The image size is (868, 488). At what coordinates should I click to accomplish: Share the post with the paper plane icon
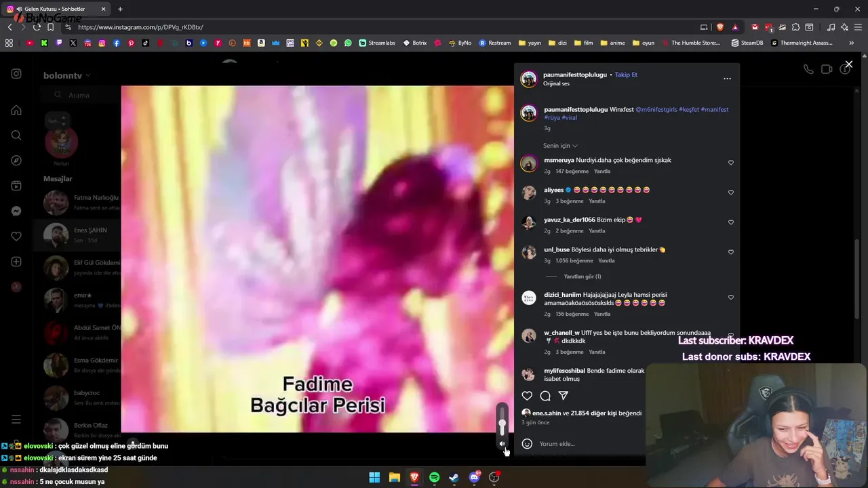(x=563, y=396)
